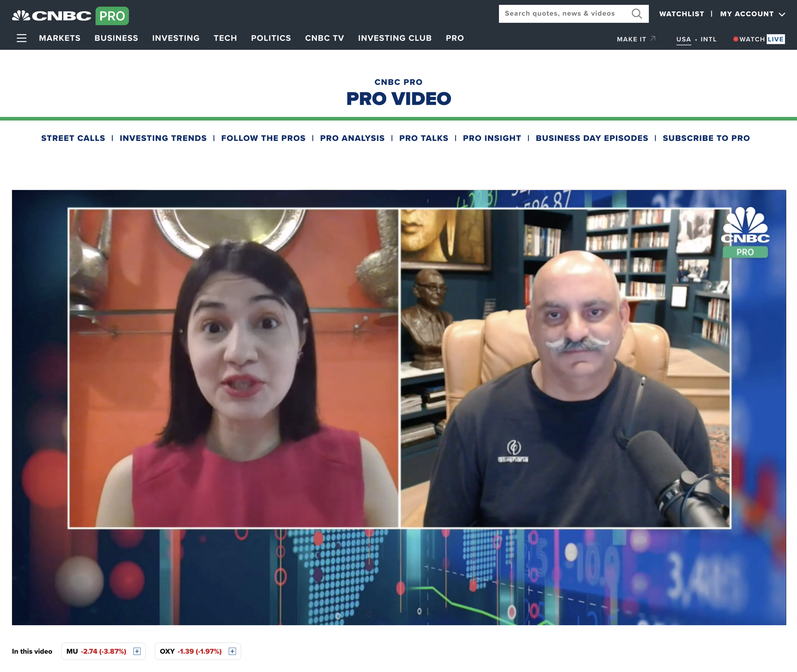Open the MU stock quote chip
The image size is (797, 672).
coord(96,651)
